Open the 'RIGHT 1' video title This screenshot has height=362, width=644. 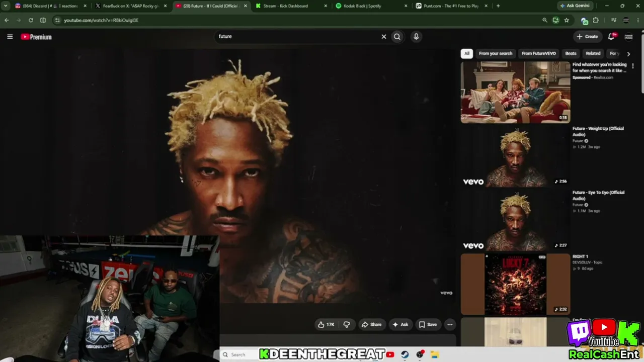click(x=580, y=256)
